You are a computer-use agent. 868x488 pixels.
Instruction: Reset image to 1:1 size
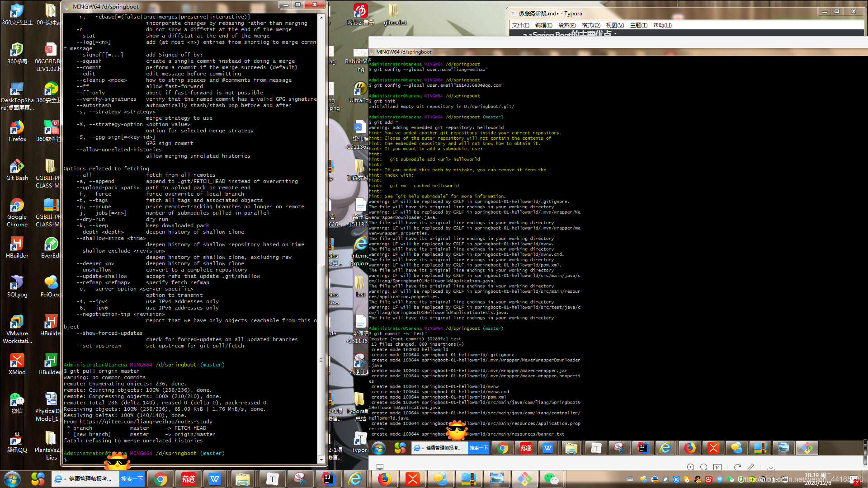click(x=717, y=467)
